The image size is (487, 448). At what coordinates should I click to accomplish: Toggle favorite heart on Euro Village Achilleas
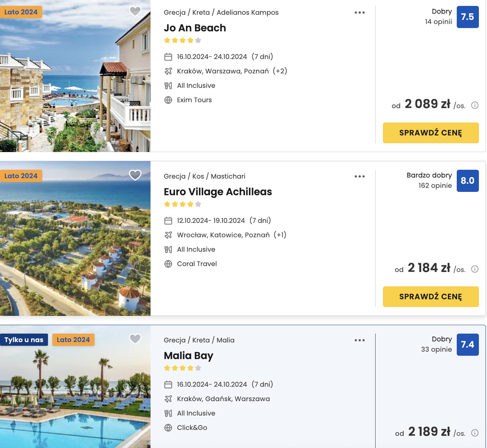[135, 175]
